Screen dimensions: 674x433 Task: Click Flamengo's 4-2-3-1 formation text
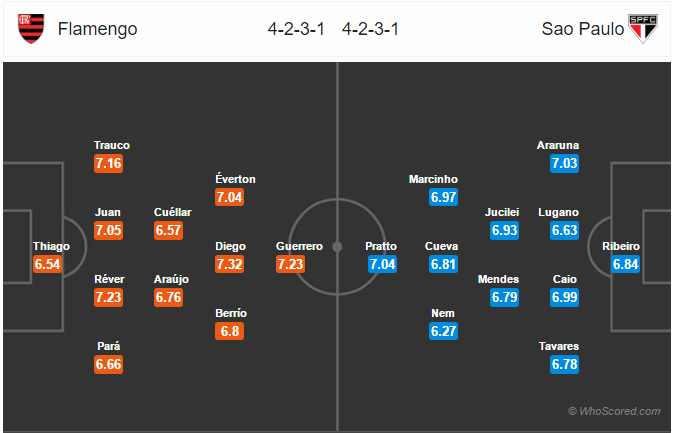point(296,29)
